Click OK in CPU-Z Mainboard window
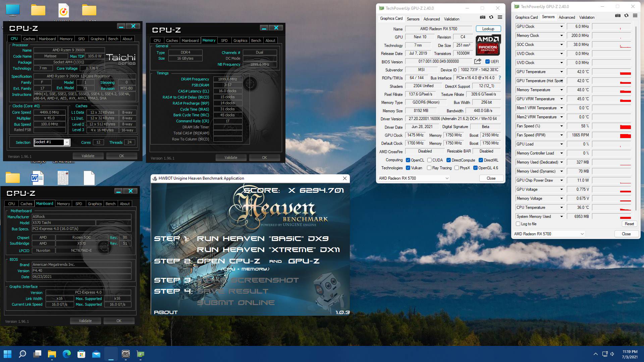The height and width of the screenshot is (362, 644). (x=119, y=321)
